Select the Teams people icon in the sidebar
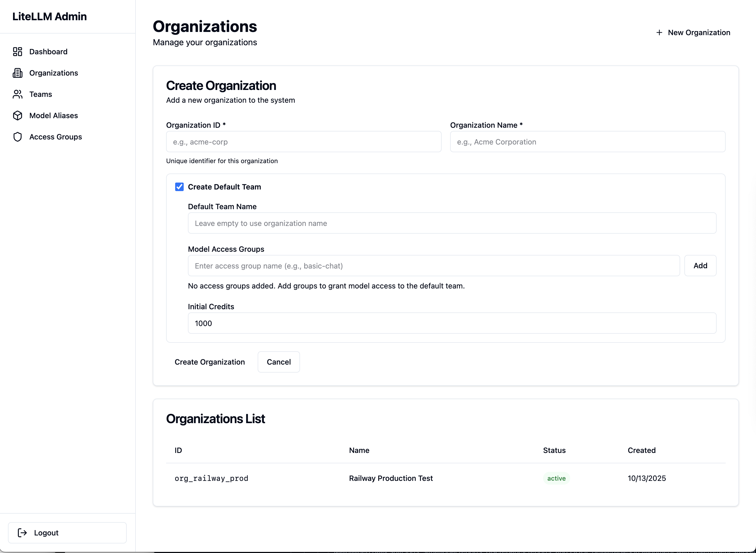 click(17, 94)
